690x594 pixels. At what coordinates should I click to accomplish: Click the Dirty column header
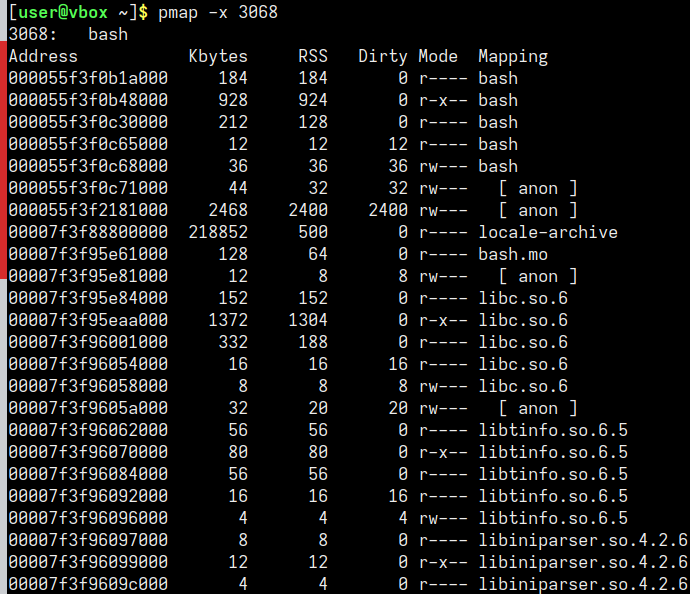coord(383,56)
